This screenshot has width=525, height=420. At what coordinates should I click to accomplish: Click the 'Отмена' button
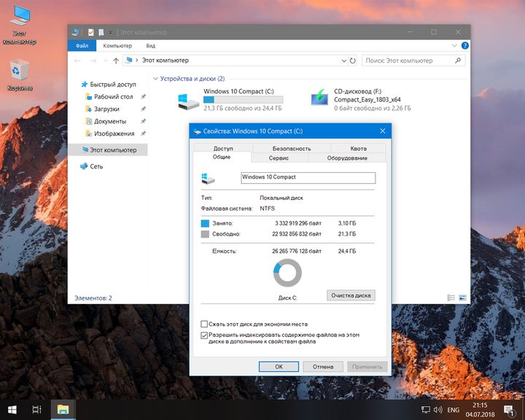pyautogui.click(x=323, y=367)
